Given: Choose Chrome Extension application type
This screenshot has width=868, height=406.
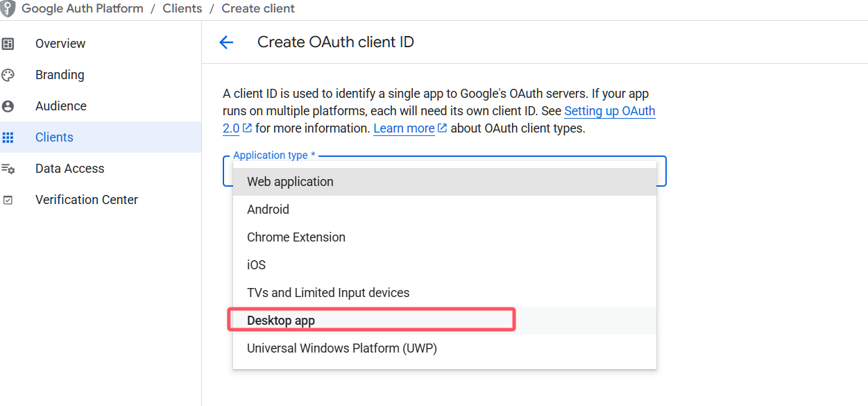Looking at the screenshot, I should [x=445, y=237].
